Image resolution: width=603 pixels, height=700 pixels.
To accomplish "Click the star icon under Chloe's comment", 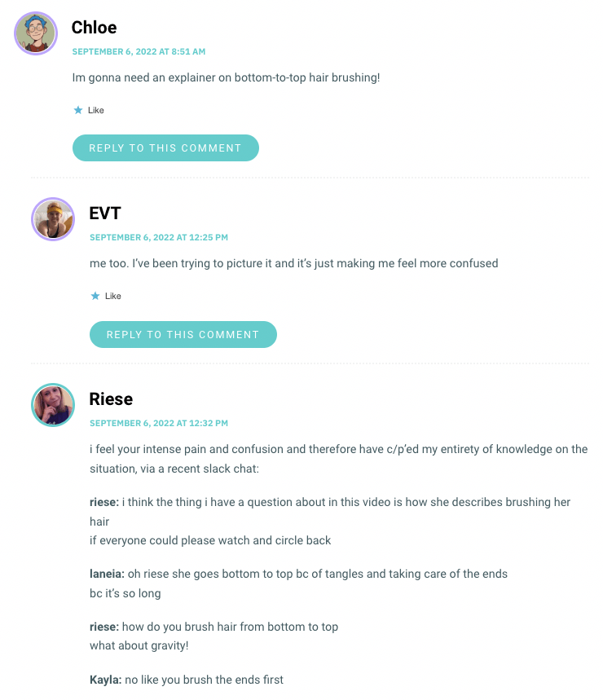I will point(78,110).
